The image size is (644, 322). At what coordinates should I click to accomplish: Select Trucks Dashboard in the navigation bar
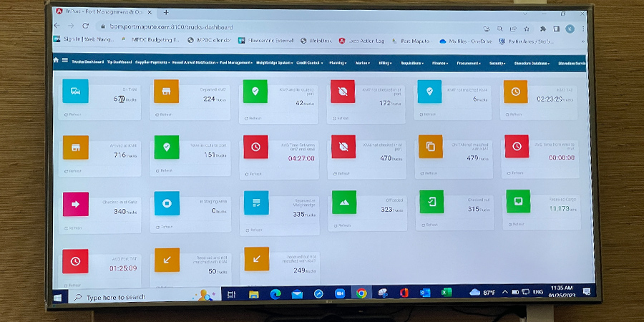pyautogui.click(x=87, y=62)
